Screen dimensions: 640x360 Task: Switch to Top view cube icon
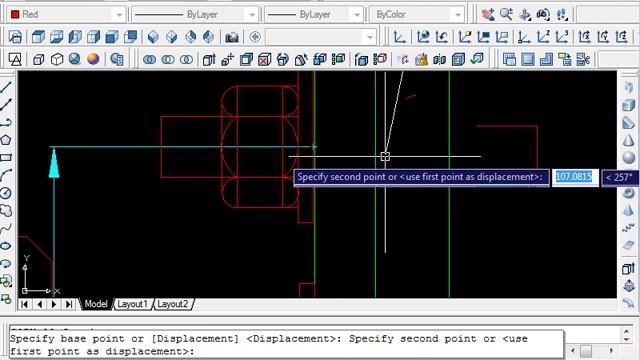[x=38, y=37]
